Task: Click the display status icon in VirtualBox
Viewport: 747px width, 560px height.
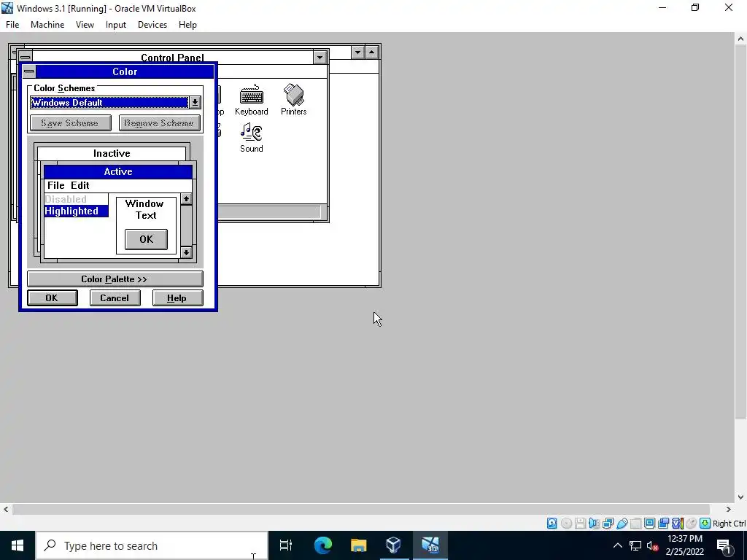Action: (650, 524)
